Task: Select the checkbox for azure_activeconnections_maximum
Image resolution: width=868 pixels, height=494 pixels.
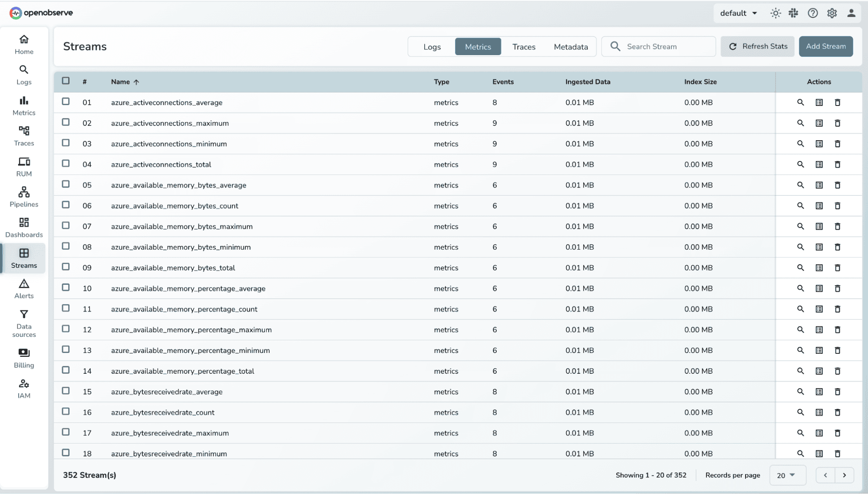Action: [66, 123]
